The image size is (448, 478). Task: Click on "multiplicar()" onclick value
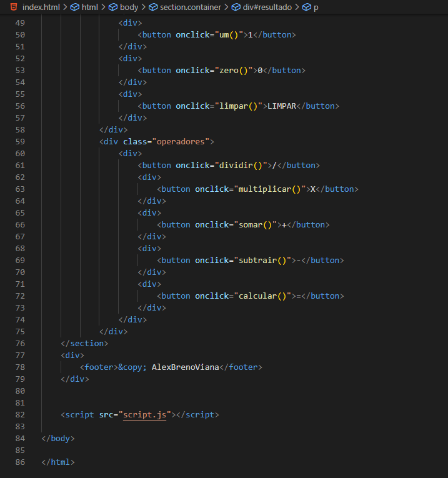coord(270,189)
